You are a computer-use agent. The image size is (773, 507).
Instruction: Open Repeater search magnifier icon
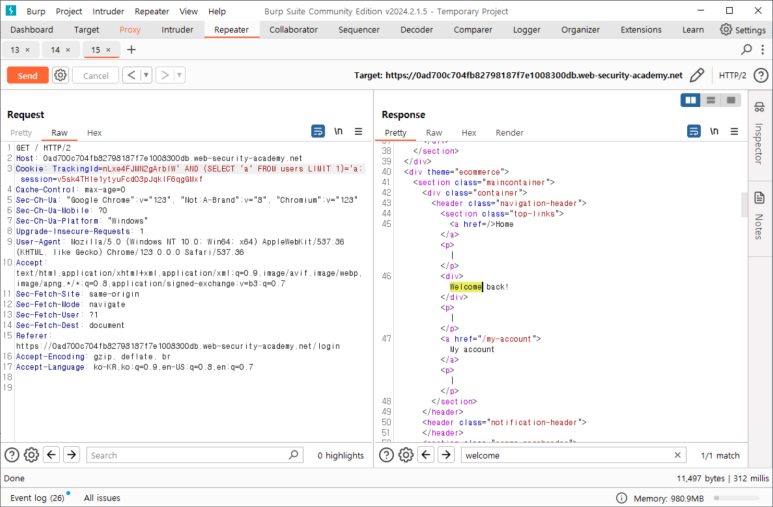(746, 49)
